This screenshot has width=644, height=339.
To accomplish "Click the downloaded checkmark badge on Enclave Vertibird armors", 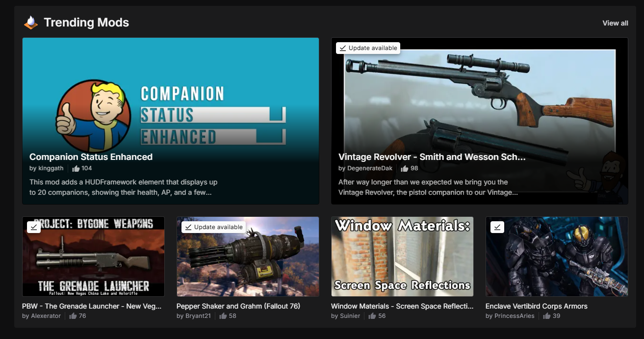I will (497, 227).
